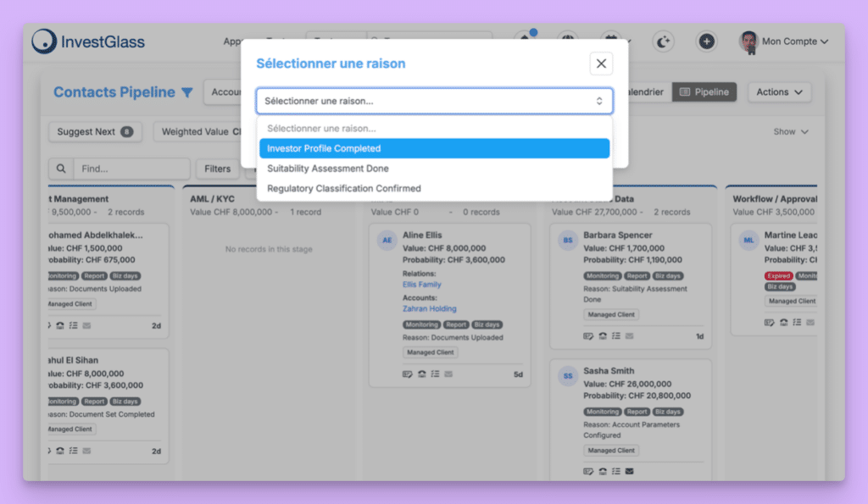
Task: Click email icon on Aline Ellis card
Action: coord(448,374)
